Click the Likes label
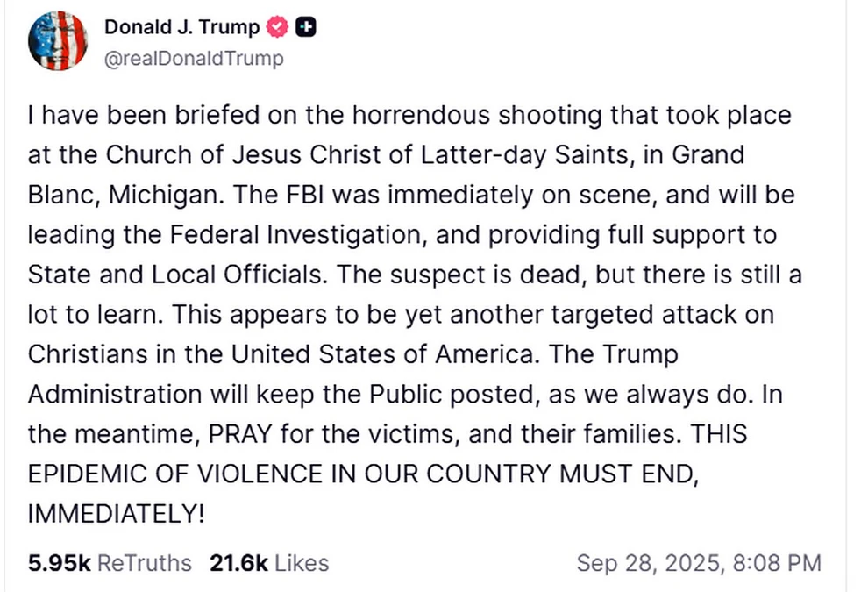This screenshot has height=592, width=868. tap(302, 562)
